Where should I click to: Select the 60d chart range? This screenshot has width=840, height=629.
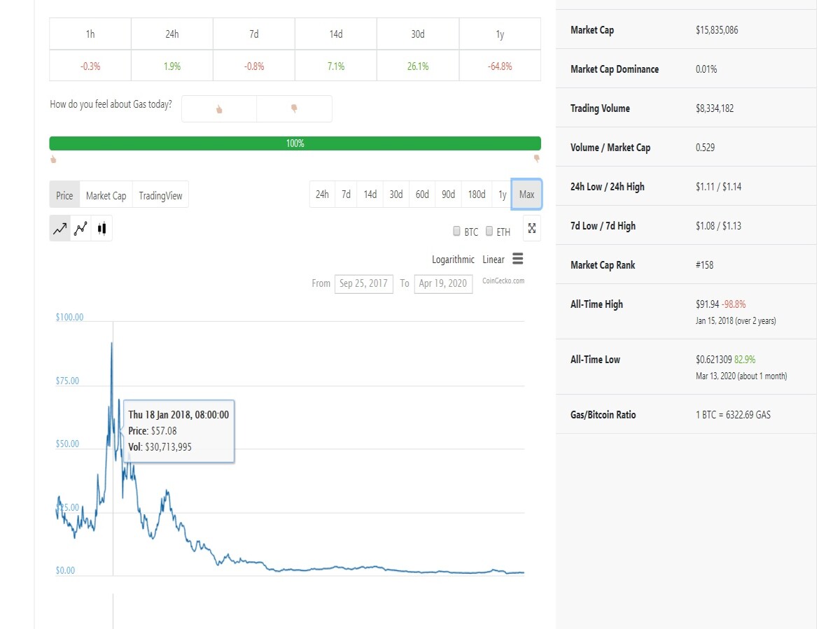pos(422,195)
